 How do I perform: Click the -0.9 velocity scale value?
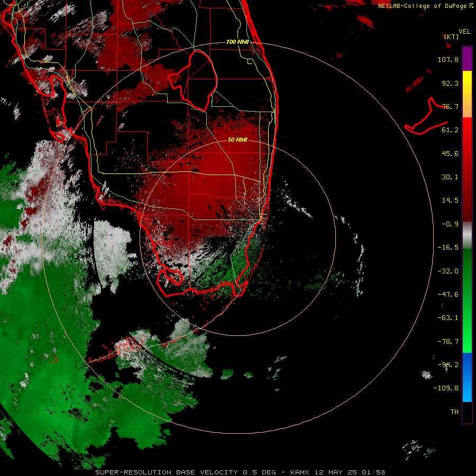(450, 224)
